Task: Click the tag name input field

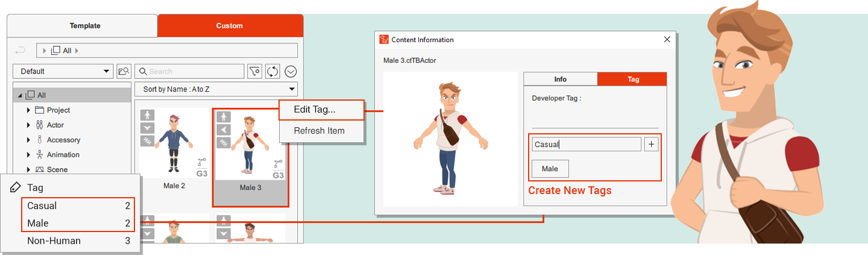Action: point(586,144)
